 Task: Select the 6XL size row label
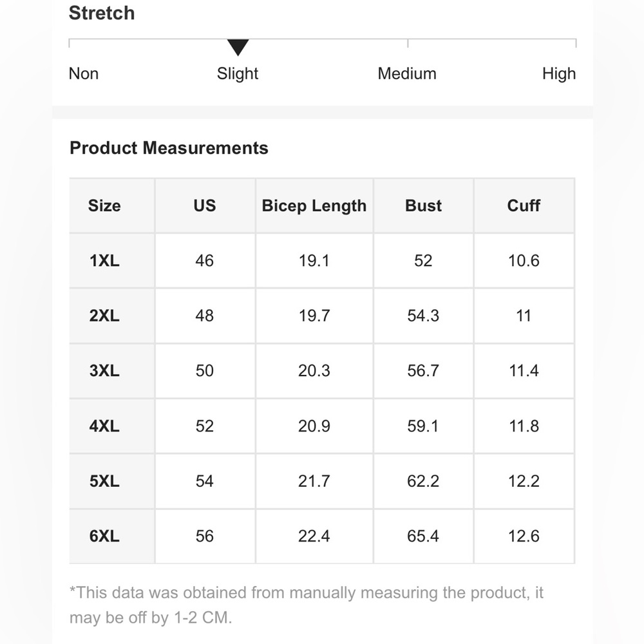(x=104, y=536)
